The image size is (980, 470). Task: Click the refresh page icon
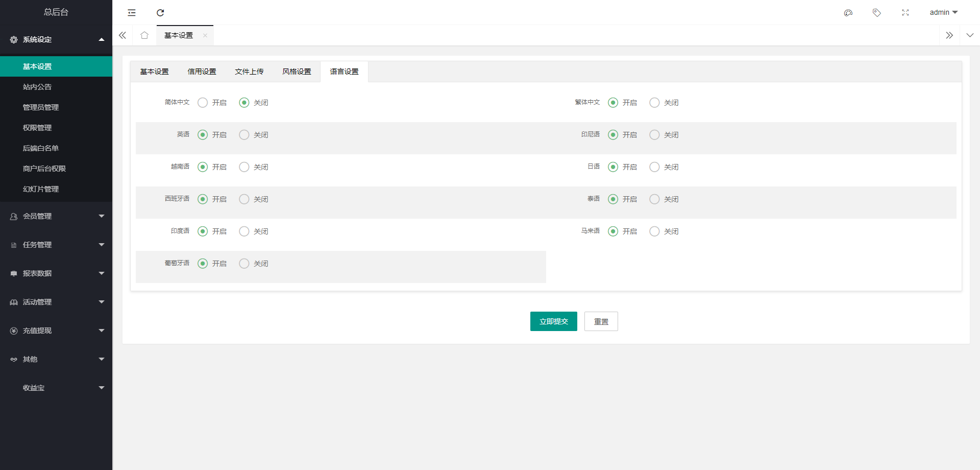160,13
